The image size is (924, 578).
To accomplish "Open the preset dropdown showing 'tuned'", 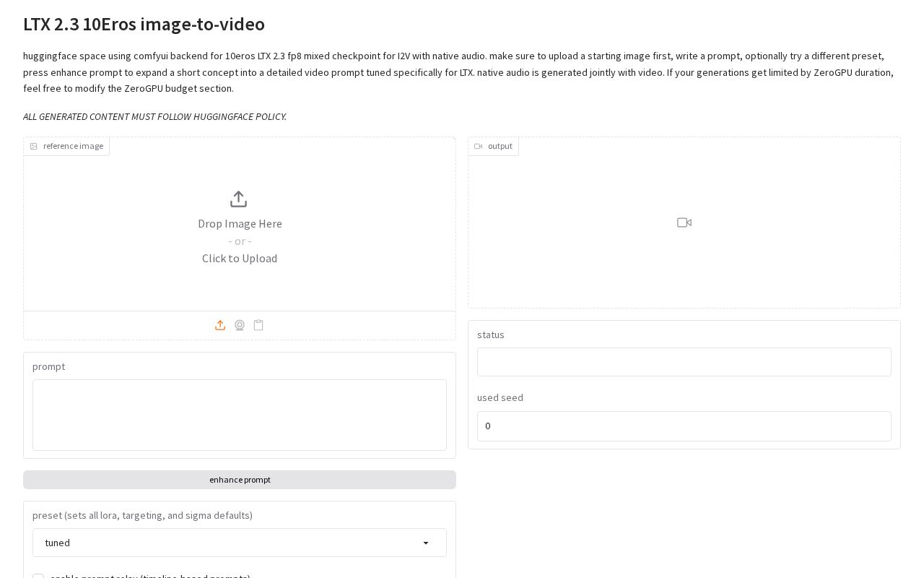I will coord(240,543).
